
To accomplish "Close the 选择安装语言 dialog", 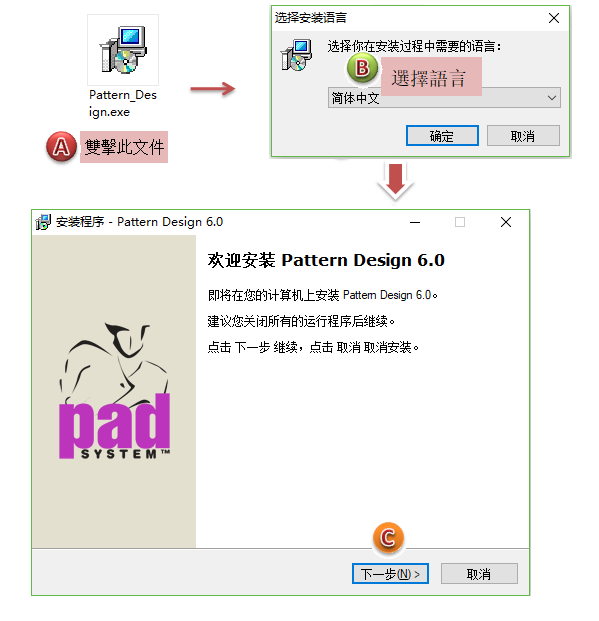I will 554,18.
